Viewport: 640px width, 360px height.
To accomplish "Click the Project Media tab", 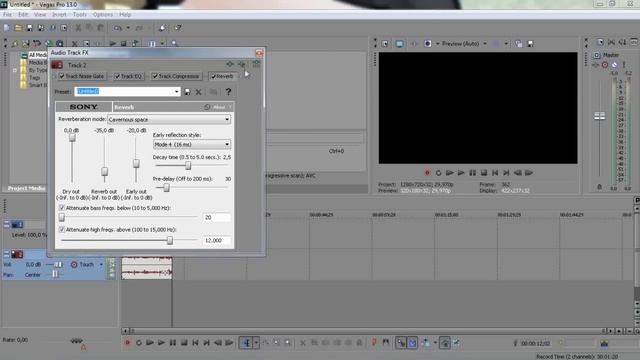I will coord(26,188).
